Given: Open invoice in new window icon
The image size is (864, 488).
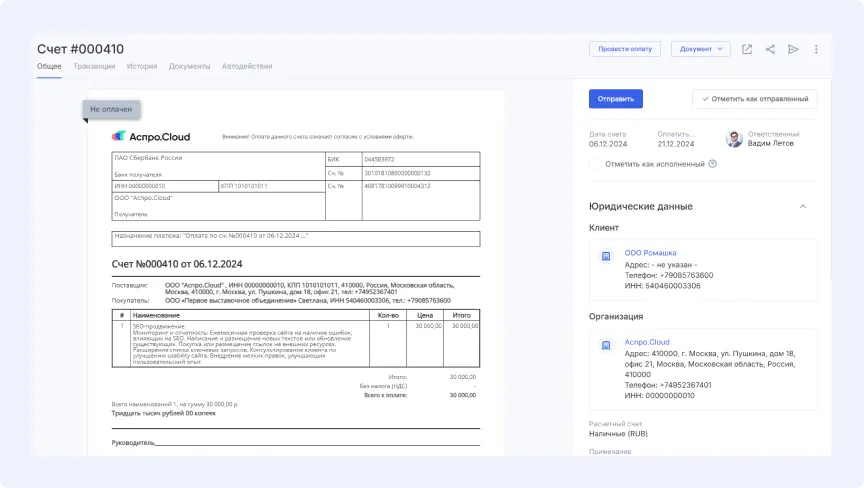Looking at the screenshot, I should click(x=747, y=49).
